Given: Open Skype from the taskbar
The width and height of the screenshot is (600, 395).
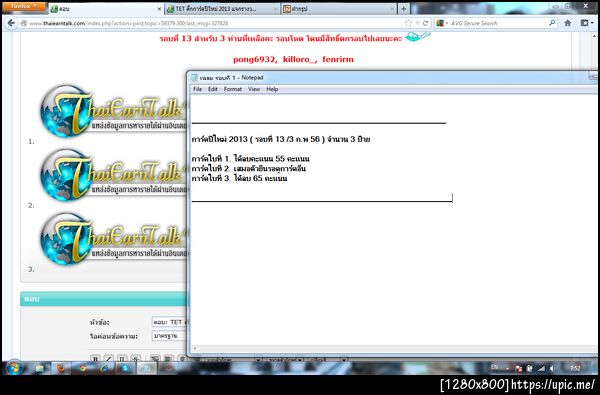Looking at the screenshot, I should click(x=125, y=368).
